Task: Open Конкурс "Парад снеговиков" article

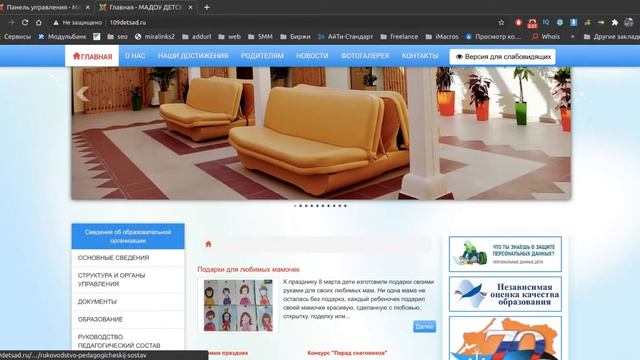Action: [x=347, y=353]
